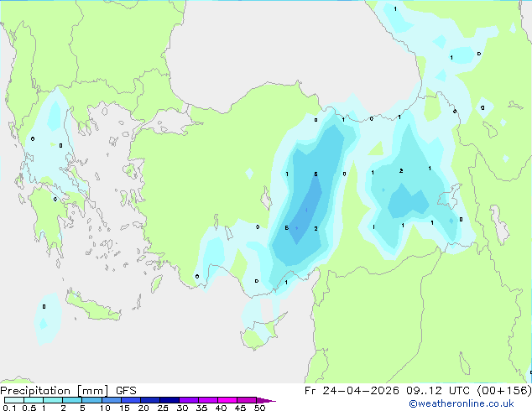Viewport: 532px width, 411px height.
Task: Click the 25 to 30 mm legend swatch
Action: point(170,400)
